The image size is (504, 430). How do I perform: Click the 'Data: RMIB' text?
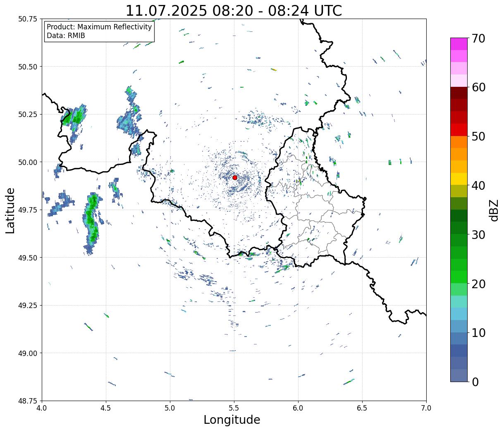(x=66, y=36)
